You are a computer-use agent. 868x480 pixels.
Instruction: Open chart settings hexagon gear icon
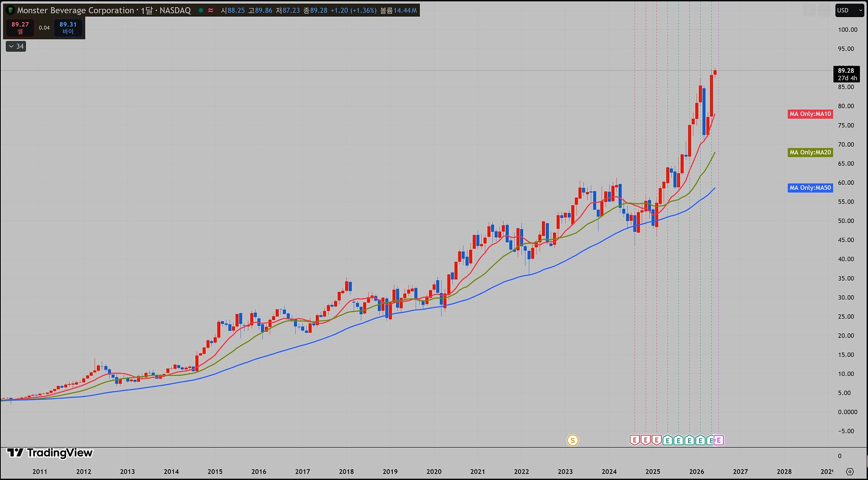pos(850,471)
